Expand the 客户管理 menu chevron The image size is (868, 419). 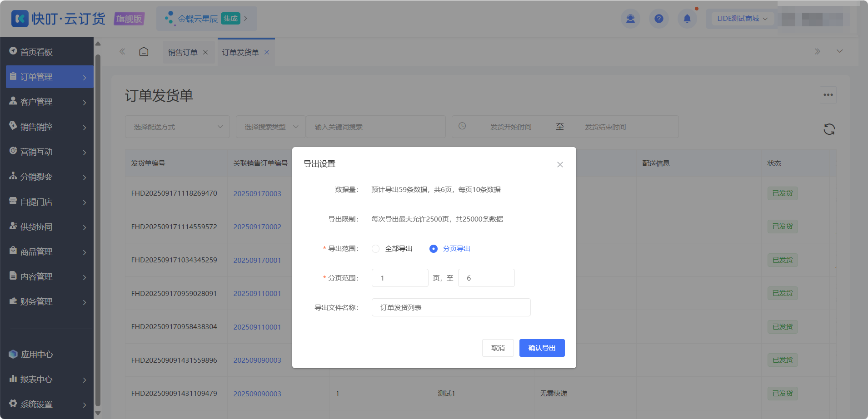[x=85, y=103]
